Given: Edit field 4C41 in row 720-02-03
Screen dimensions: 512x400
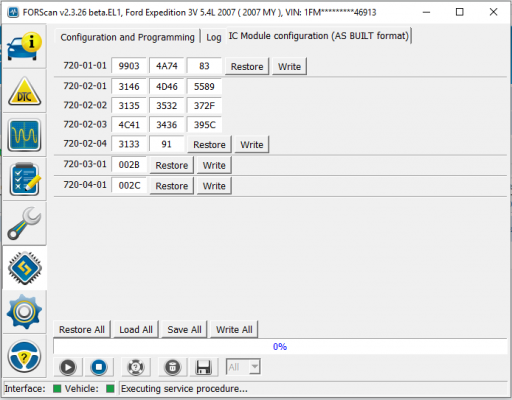Looking at the screenshot, I should click(x=129, y=125).
